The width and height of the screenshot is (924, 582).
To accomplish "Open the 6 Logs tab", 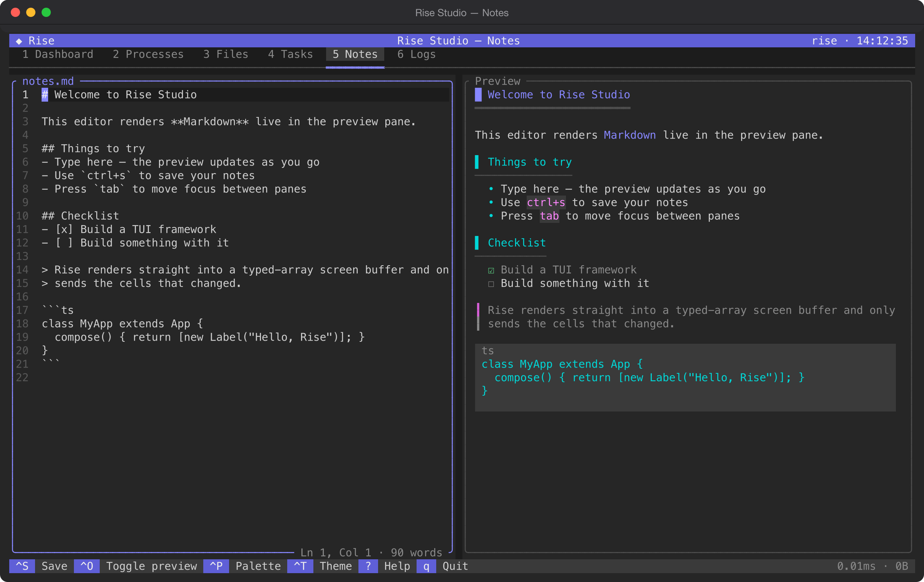I will (x=417, y=54).
